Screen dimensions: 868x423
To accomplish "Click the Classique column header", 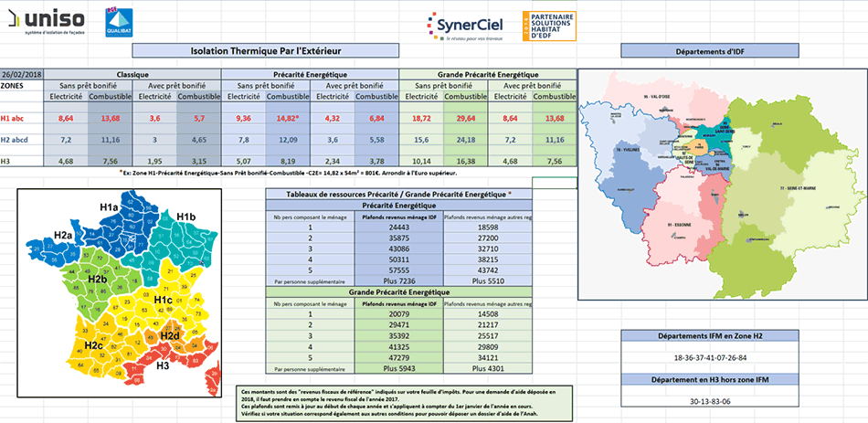I will tap(132, 74).
